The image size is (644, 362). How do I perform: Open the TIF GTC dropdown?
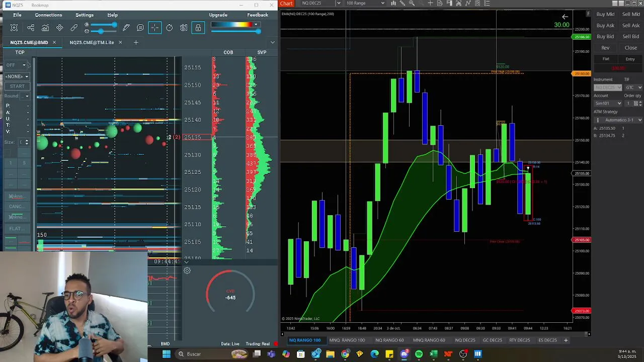633,87
